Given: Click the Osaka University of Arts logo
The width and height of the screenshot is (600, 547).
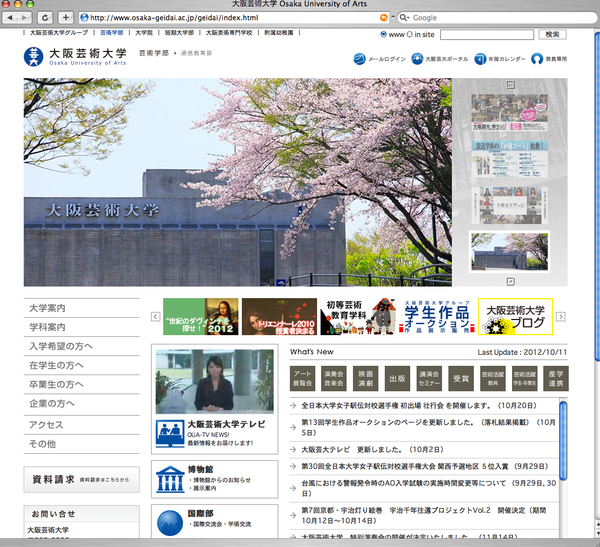Looking at the screenshot, I should click(x=75, y=57).
